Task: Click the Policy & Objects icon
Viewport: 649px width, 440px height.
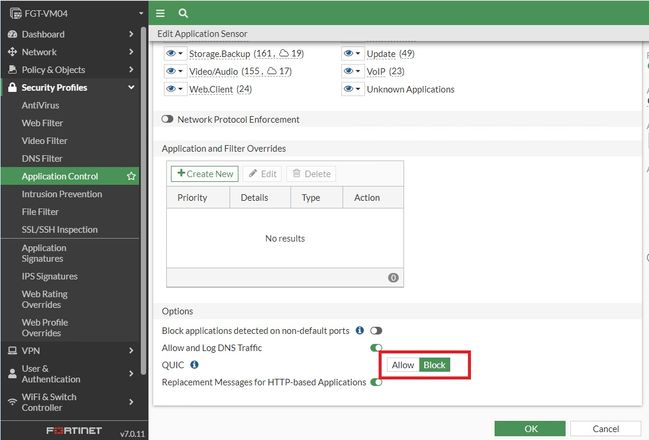Action: tap(12, 70)
